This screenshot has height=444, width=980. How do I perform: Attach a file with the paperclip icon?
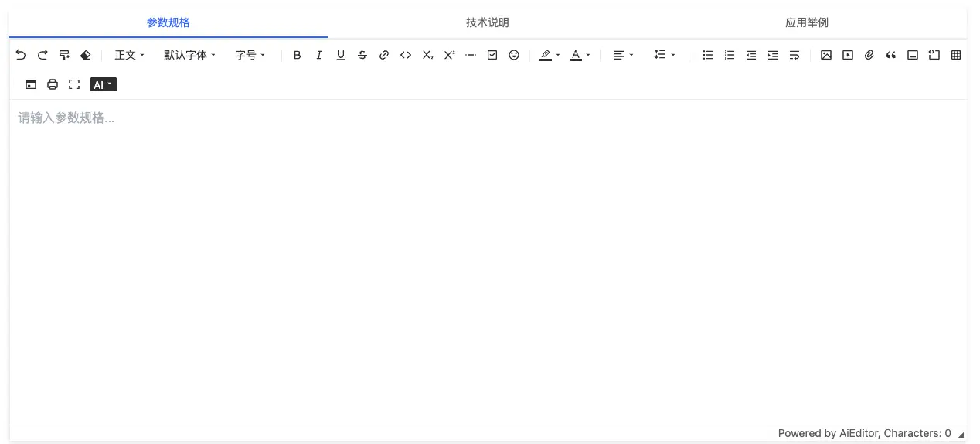(x=869, y=55)
